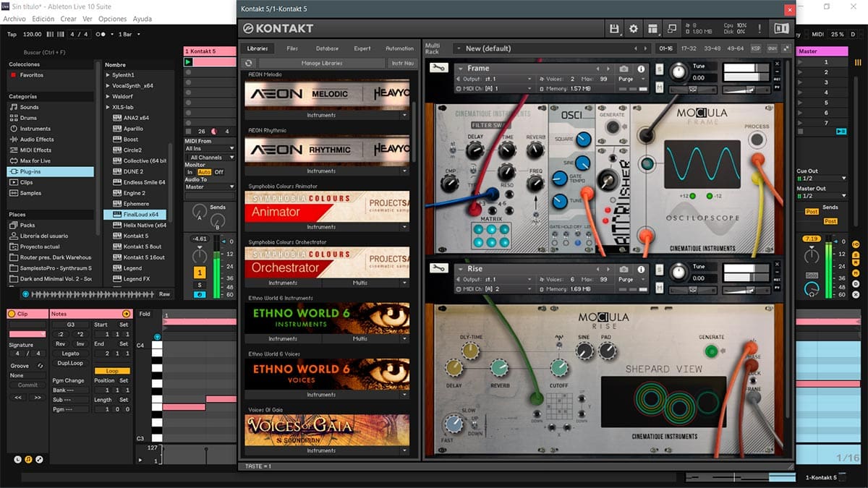Switch to the Files tab in Kontakt
This screenshot has height=488, width=868.
click(292, 48)
